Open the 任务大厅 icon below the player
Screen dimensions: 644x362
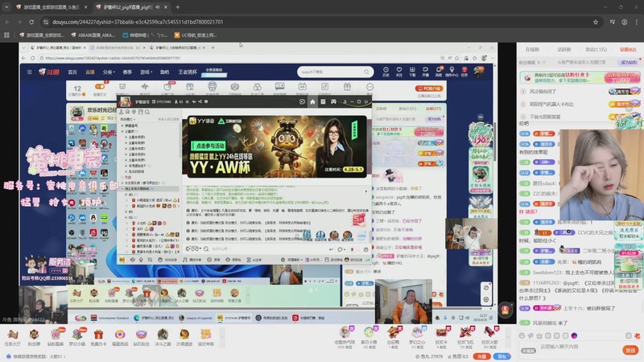pyautogui.click(x=12, y=338)
